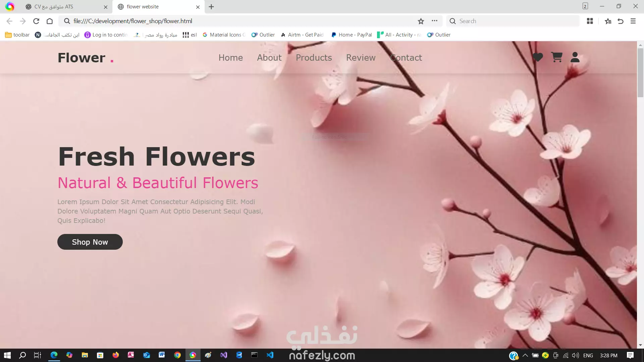Open a new tab with plus button
The width and height of the screenshot is (644, 362).
[x=211, y=7]
